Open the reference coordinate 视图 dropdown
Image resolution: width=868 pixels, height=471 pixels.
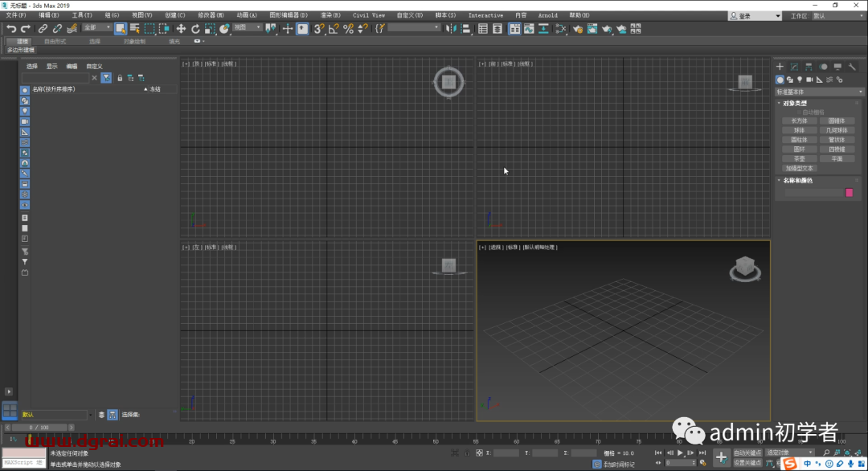(x=247, y=27)
